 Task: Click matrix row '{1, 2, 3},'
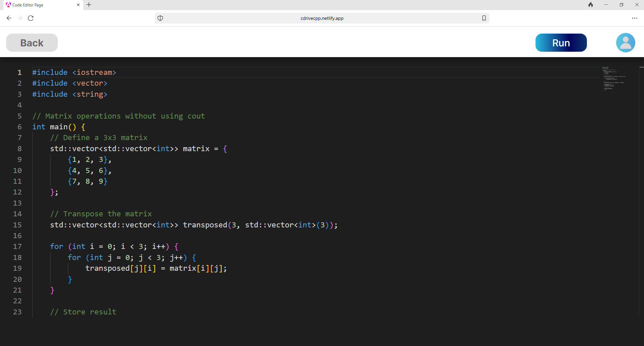90,159
